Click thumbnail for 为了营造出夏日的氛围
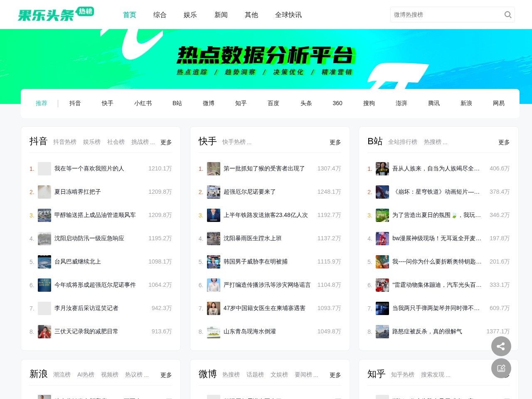Screen dimensions: 532x399 coord(382,215)
